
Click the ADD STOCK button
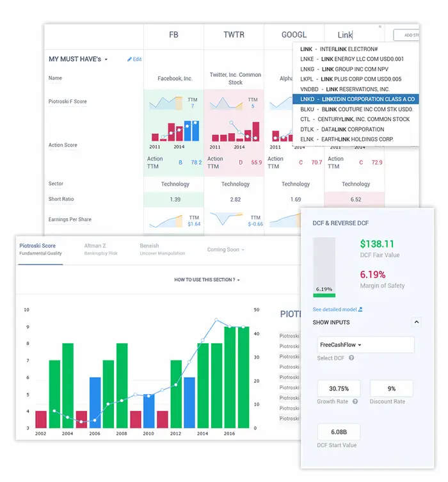click(406, 35)
